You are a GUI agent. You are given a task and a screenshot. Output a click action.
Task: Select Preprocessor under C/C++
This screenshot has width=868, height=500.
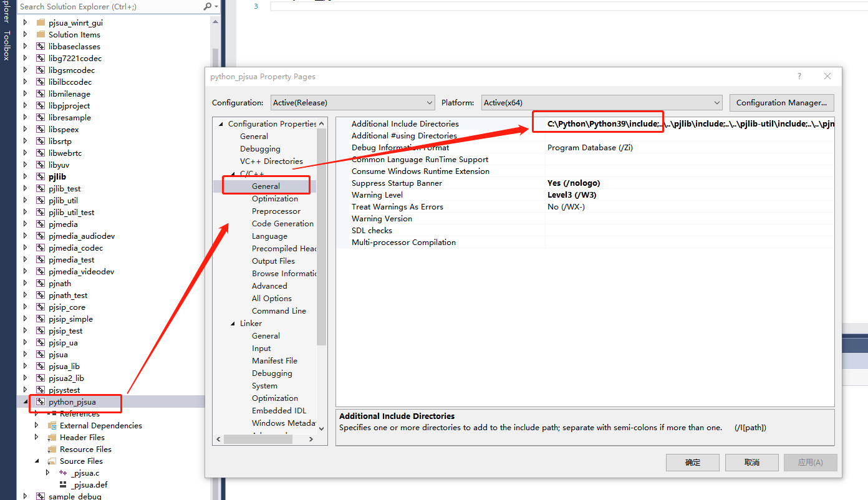[x=276, y=211]
